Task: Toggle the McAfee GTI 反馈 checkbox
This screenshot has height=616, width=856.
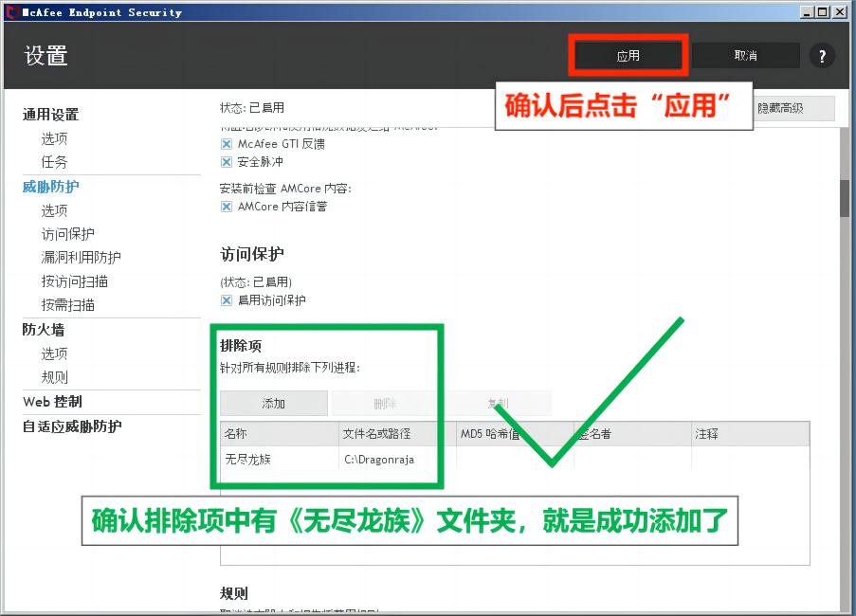Action: [x=226, y=144]
